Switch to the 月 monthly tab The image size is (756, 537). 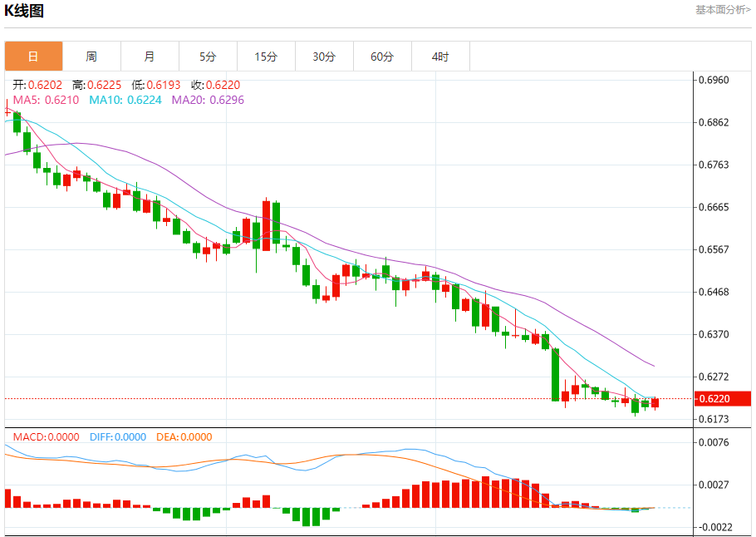[x=150, y=57]
